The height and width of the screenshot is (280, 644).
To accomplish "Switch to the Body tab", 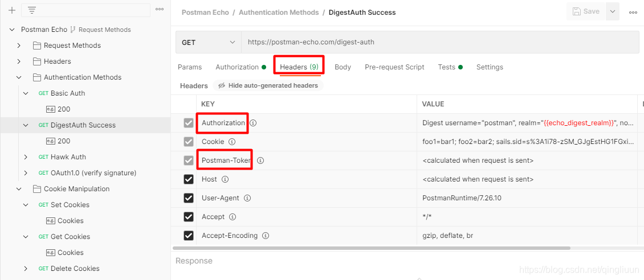I will pyautogui.click(x=343, y=67).
